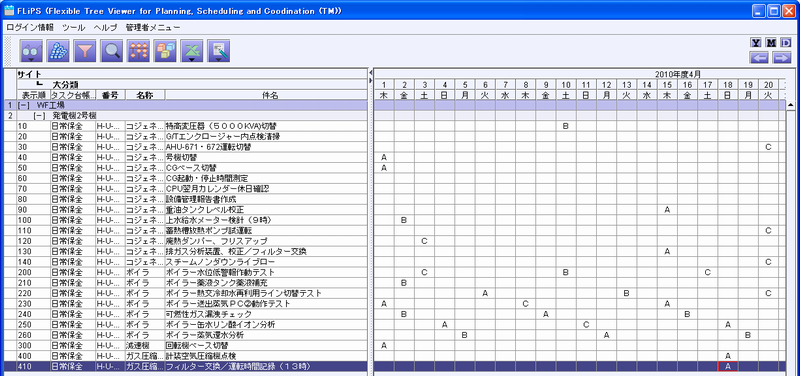Select the red-outlined A cell on day 18

pos(728,366)
